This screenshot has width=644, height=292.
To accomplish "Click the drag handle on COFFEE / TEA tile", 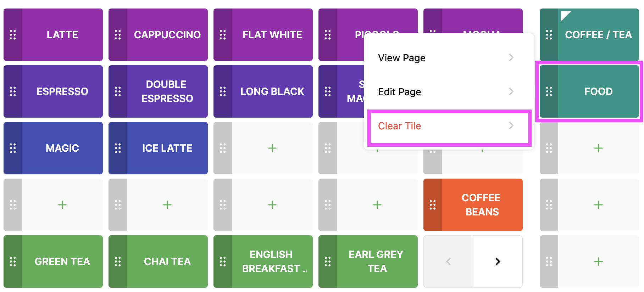I will pyautogui.click(x=549, y=35).
